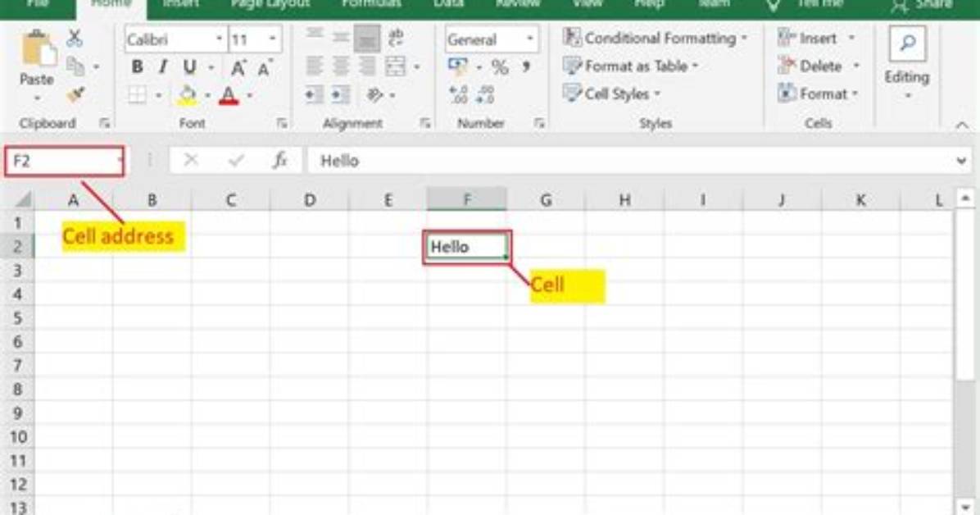Image resolution: width=980 pixels, height=515 pixels.
Task: Select cell F2 containing Hello
Action: click(467, 247)
